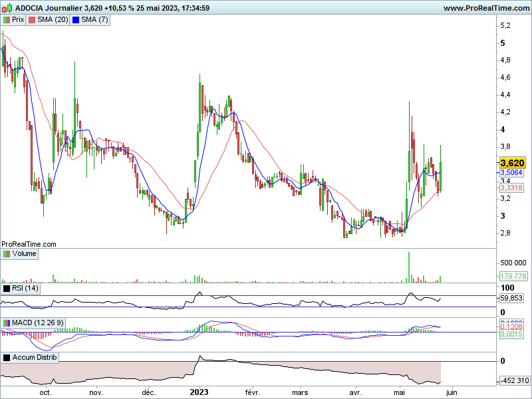The height and width of the screenshot is (399, 532).
Task: Click the 100 RSI scale label
Action: pos(507,288)
